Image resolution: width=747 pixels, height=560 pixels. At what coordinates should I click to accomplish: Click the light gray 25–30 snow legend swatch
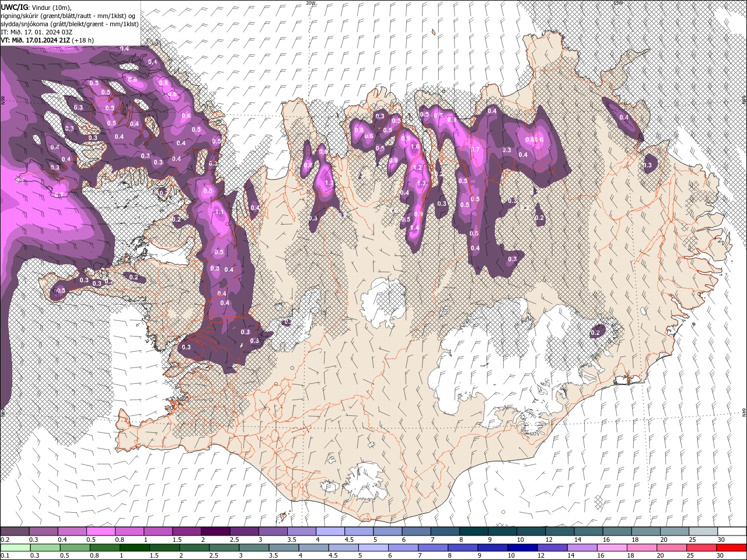click(x=704, y=531)
